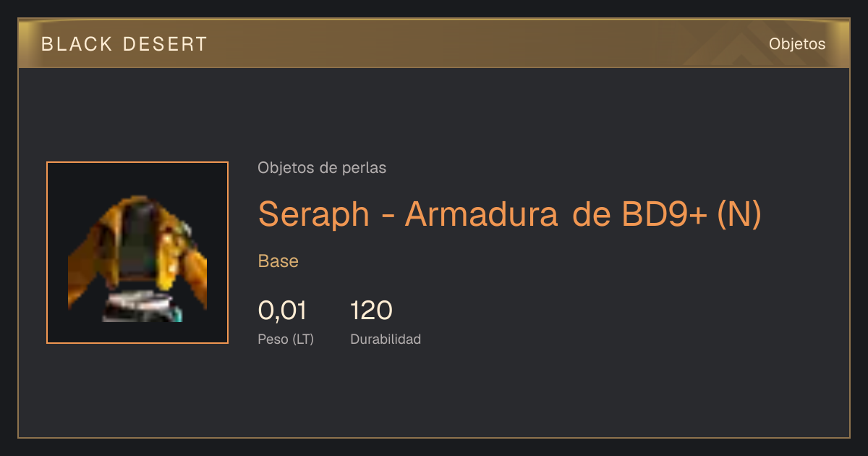Image resolution: width=868 pixels, height=456 pixels.
Task: Click the gold header banner
Action: (434, 43)
